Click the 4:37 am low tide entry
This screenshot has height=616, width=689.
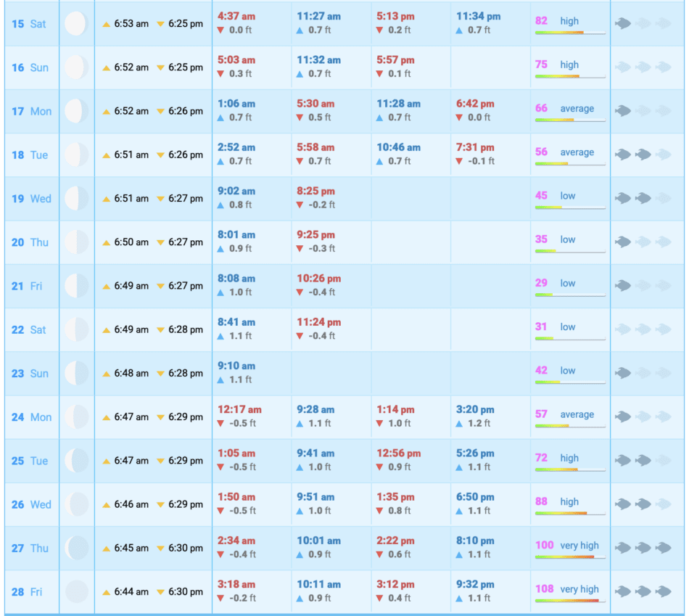click(236, 16)
